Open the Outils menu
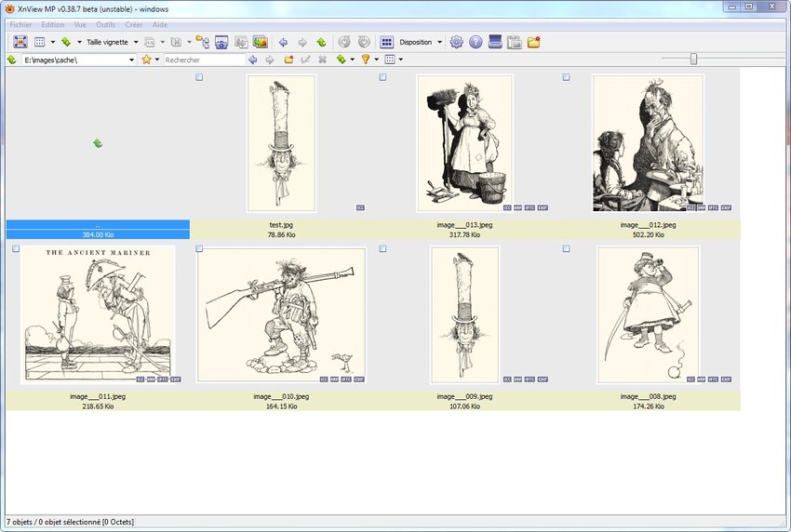The width and height of the screenshot is (791, 532). coord(105,24)
